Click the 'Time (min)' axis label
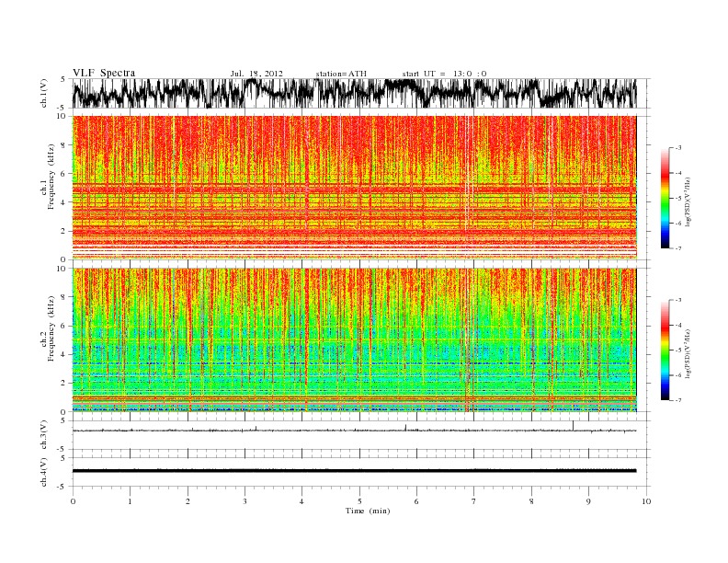The image size is (728, 563). click(x=368, y=511)
